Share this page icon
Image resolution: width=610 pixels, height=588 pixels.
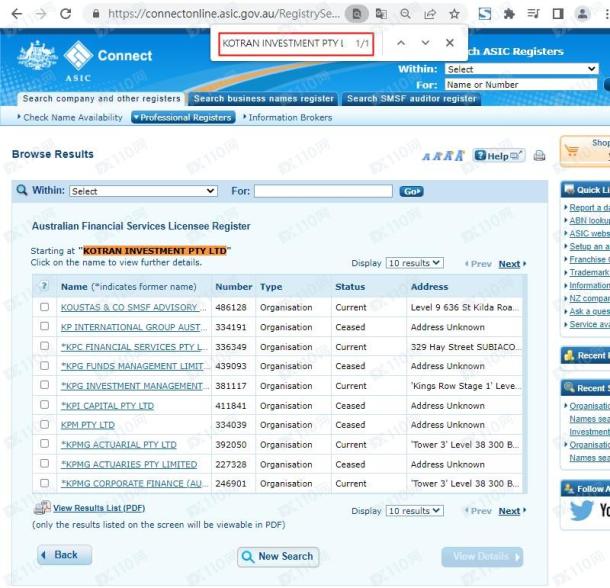pos(430,14)
